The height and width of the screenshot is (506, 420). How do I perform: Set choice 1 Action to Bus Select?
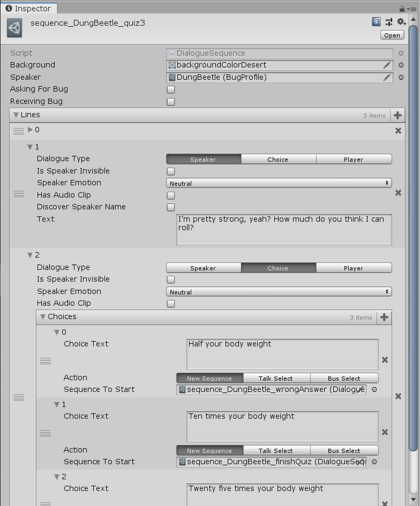pyautogui.click(x=344, y=450)
